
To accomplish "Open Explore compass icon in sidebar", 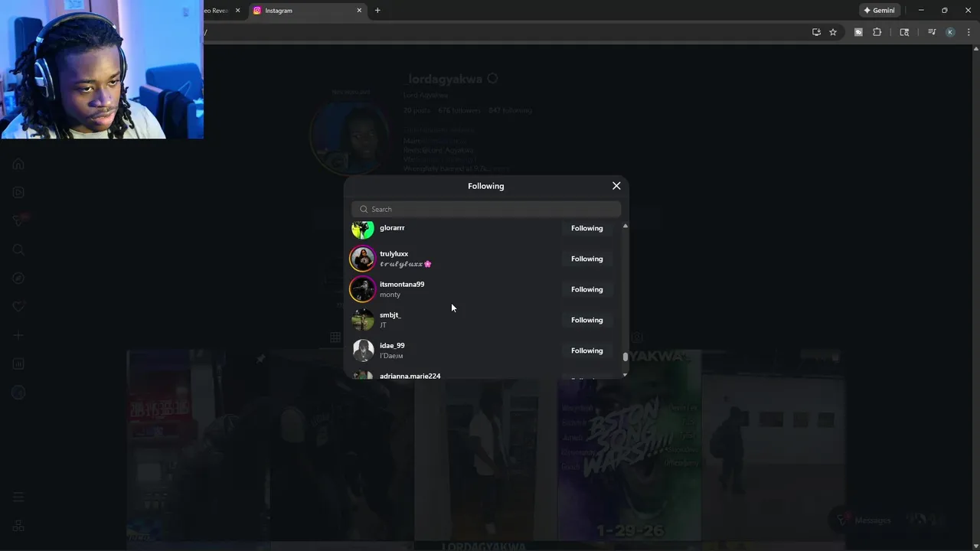I will click(x=18, y=278).
